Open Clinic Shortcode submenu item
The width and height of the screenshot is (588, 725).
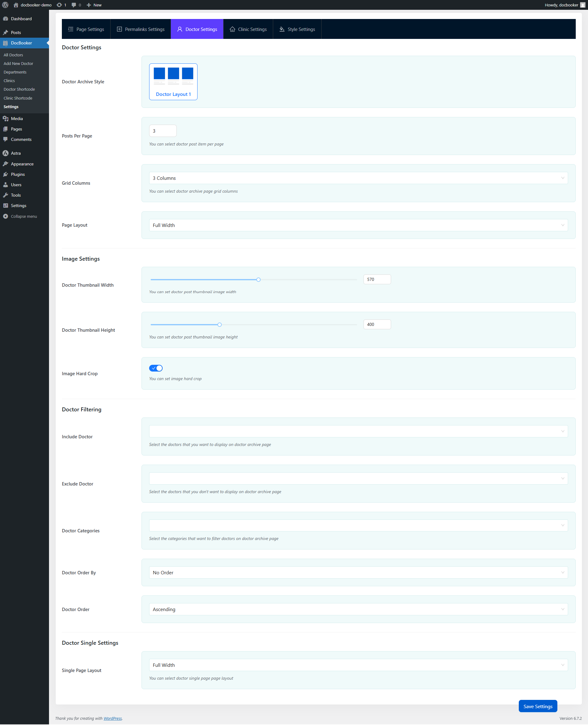[18, 98]
